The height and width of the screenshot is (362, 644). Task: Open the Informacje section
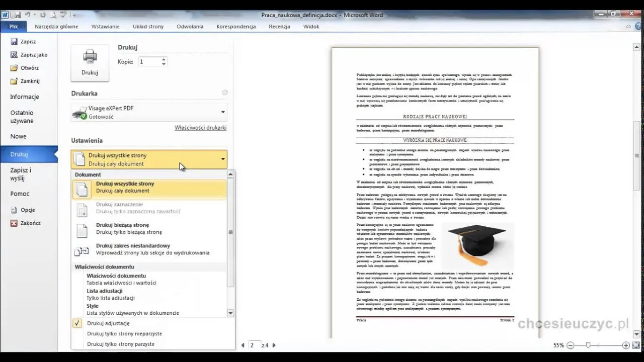[x=25, y=97]
